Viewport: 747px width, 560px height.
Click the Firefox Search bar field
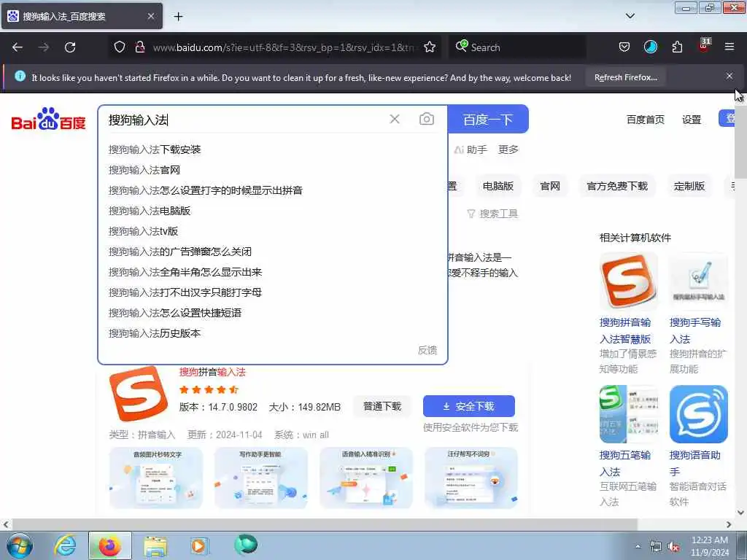[517, 47]
